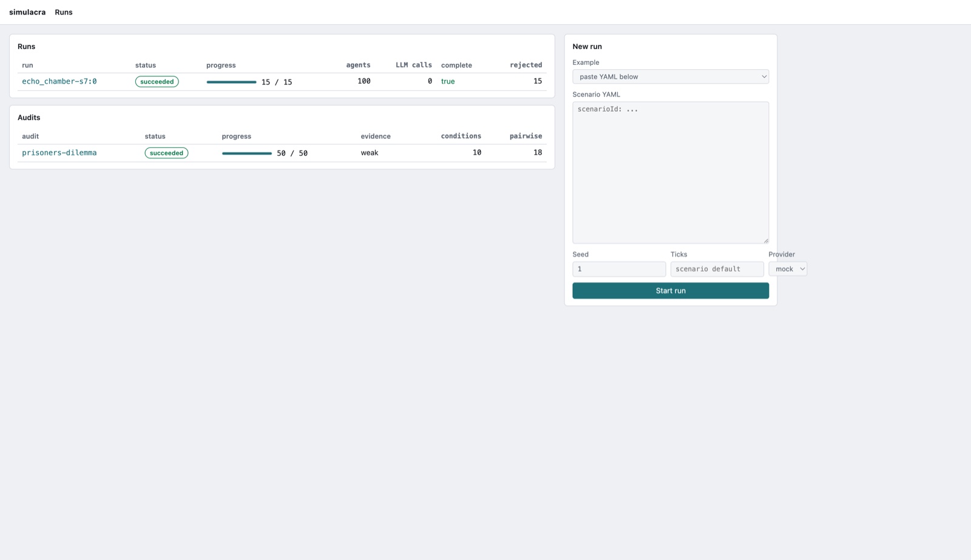971x560 pixels.
Task: Click the agents value 100
Action: point(364,81)
